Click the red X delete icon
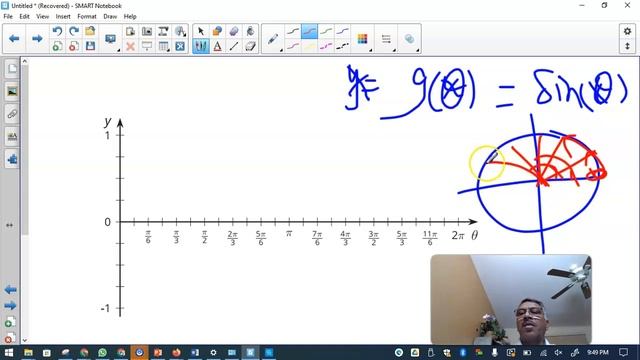Screen dimensions: 640x360 pyautogui.click(x=130, y=46)
